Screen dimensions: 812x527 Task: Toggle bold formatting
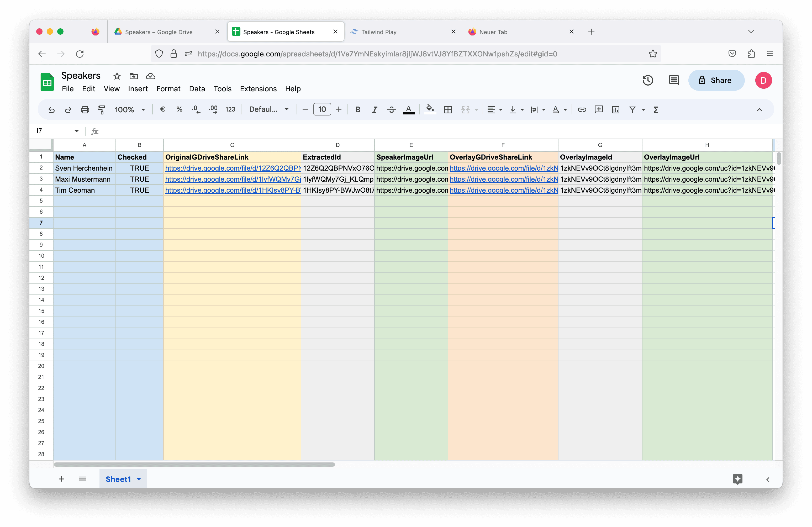click(357, 109)
